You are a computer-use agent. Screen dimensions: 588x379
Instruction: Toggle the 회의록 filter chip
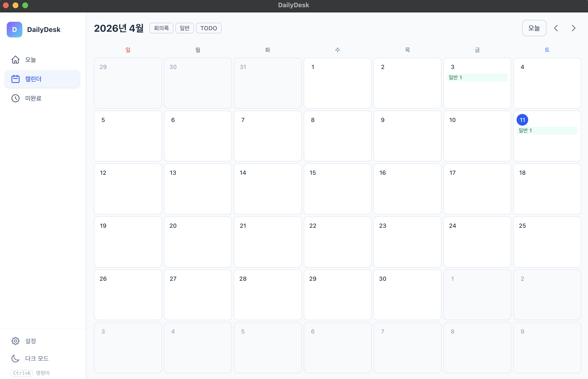[161, 28]
